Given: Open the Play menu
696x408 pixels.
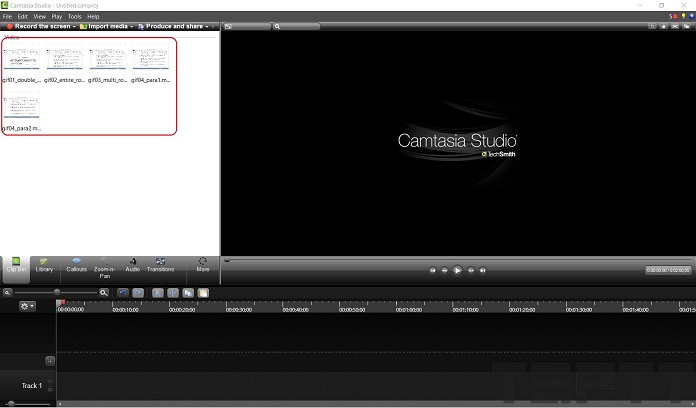Looking at the screenshot, I should 56,16.
